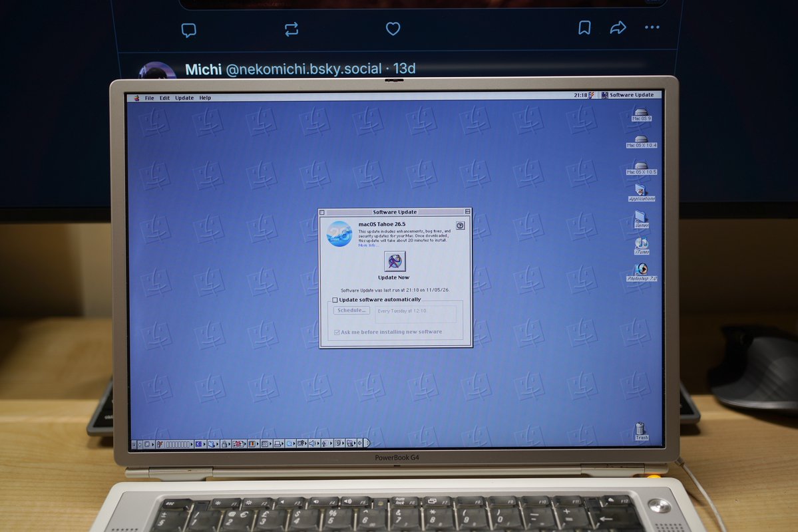Viewport: 798px width, 532px height.
Task: Open the monitor resolution checkerboard module
Action: click(x=264, y=444)
